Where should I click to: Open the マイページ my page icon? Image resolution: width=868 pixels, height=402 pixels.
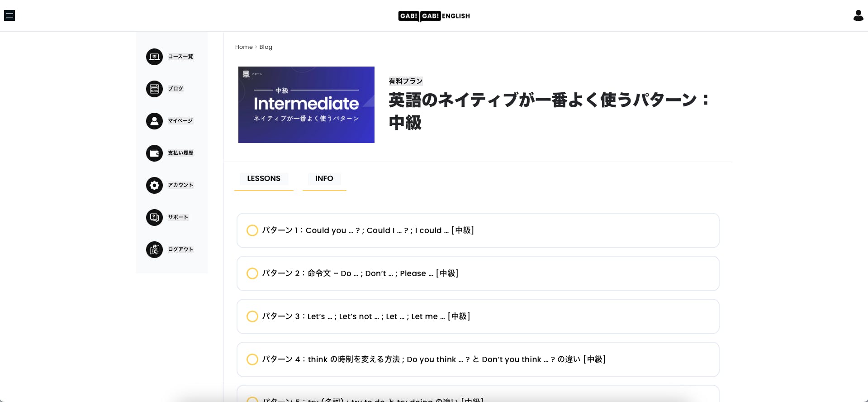pos(154,121)
